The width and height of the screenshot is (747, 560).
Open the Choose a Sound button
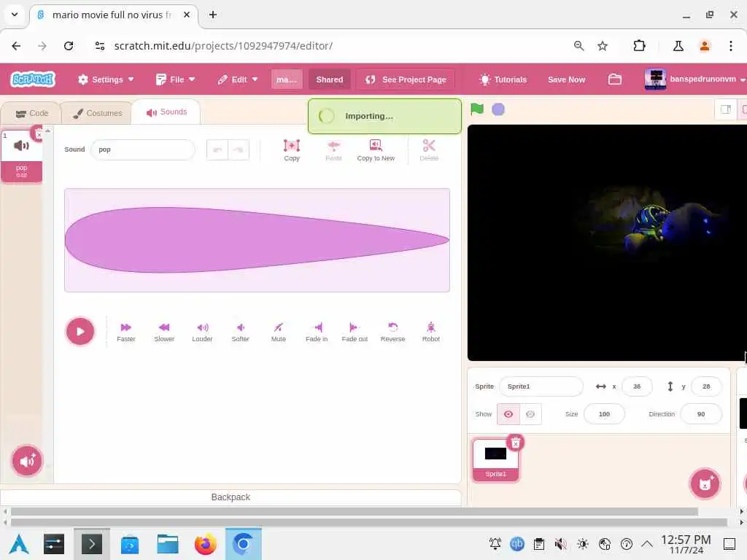click(x=27, y=461)
